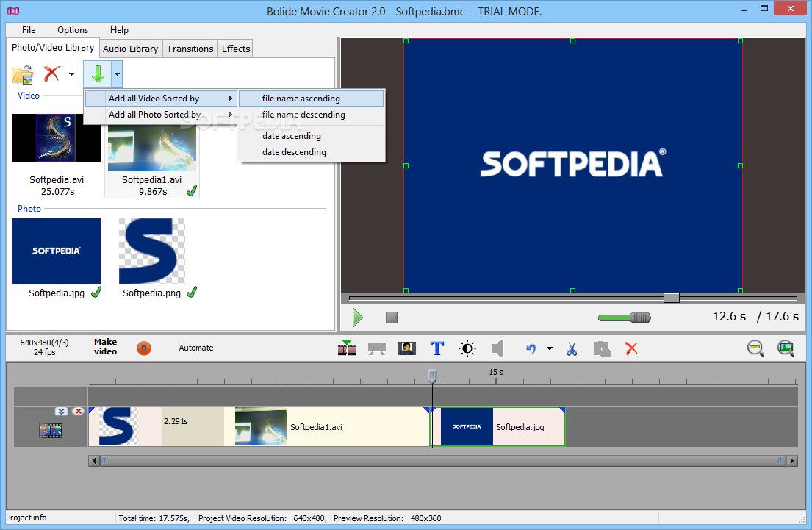Click the video track film icon

click(51, 431)
